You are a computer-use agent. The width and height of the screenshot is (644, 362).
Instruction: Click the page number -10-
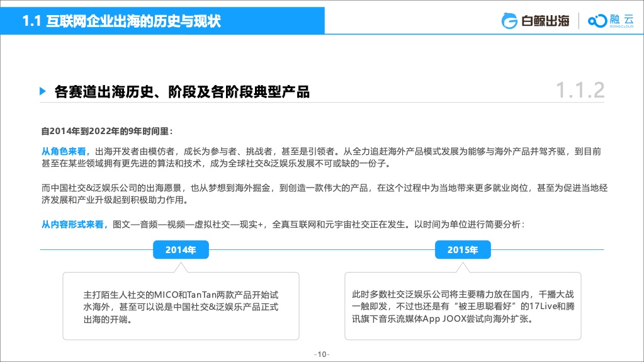(322, 354)
